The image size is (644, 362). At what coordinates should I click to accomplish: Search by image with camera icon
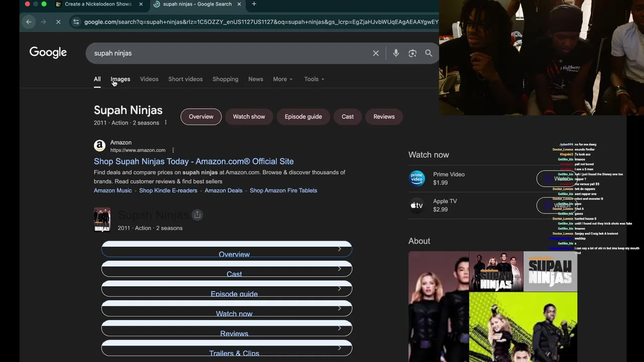coord(413,53)
